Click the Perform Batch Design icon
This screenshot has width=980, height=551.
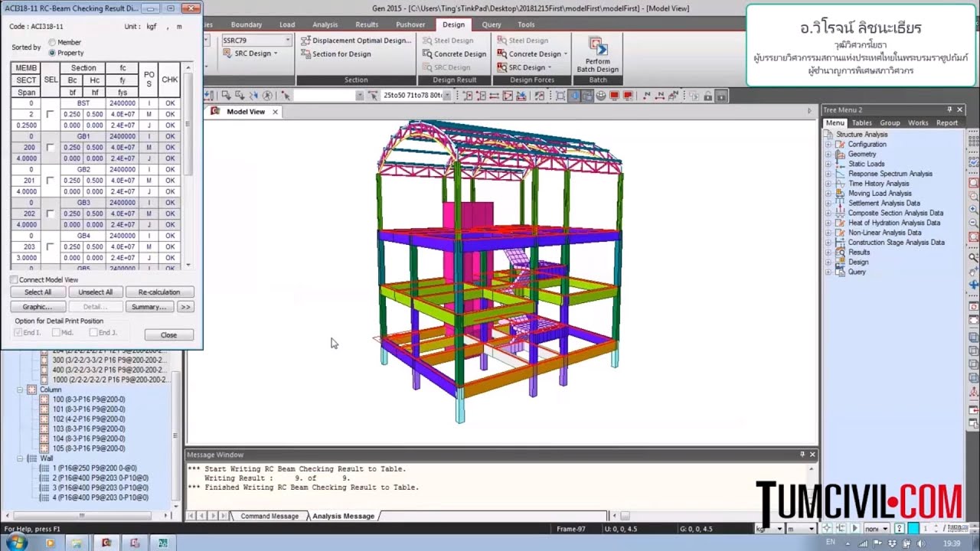point(597,47)
